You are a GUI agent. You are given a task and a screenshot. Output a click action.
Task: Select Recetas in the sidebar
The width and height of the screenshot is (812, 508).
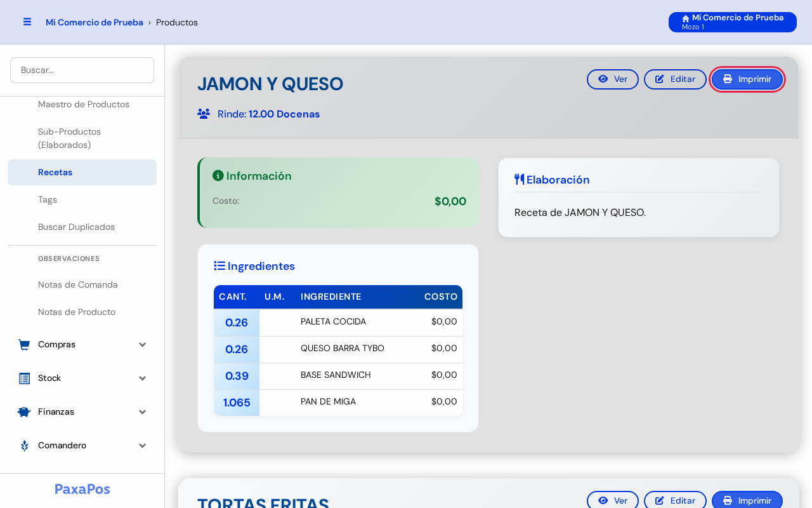[82, 172]
